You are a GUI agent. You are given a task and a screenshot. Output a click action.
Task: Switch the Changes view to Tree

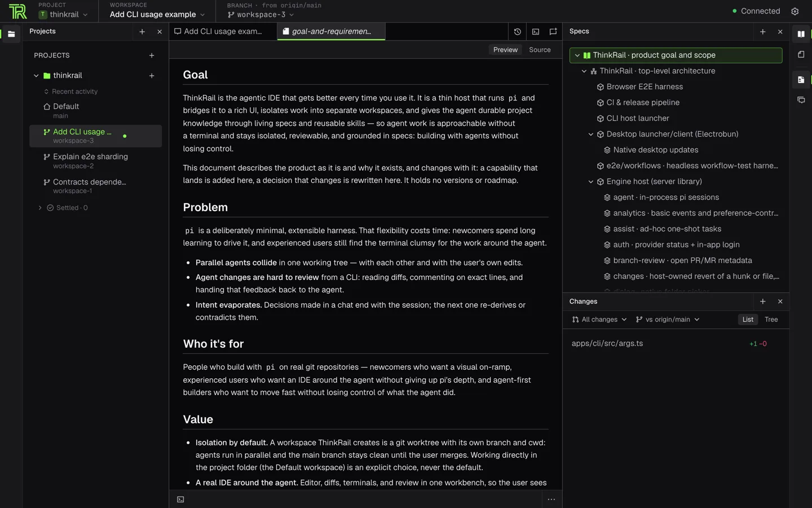point(771,319)
